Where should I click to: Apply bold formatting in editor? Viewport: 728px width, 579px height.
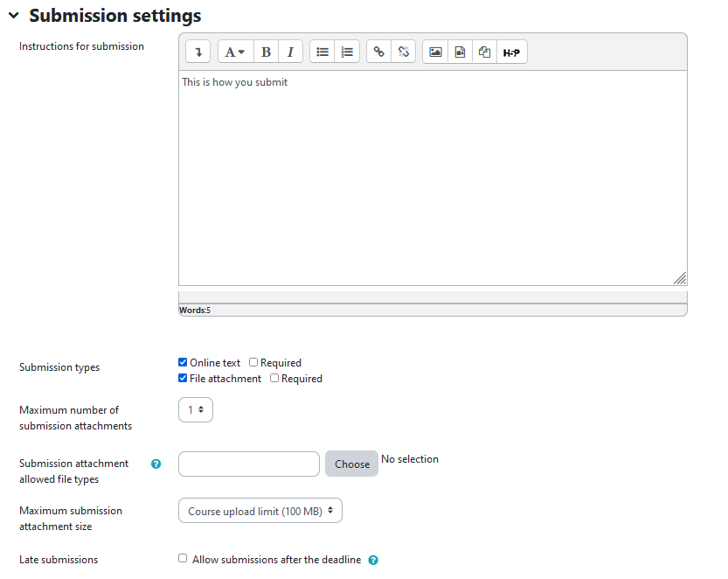[266, 52]
